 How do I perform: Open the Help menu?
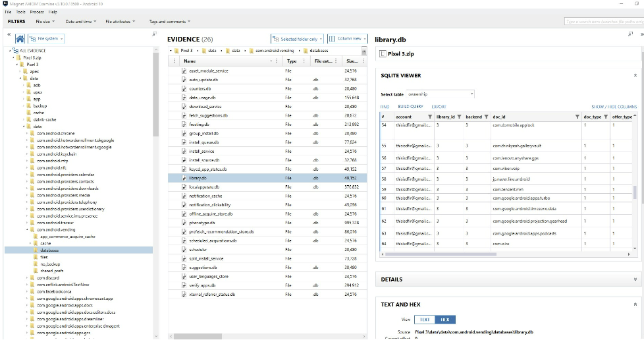point(53,12)
